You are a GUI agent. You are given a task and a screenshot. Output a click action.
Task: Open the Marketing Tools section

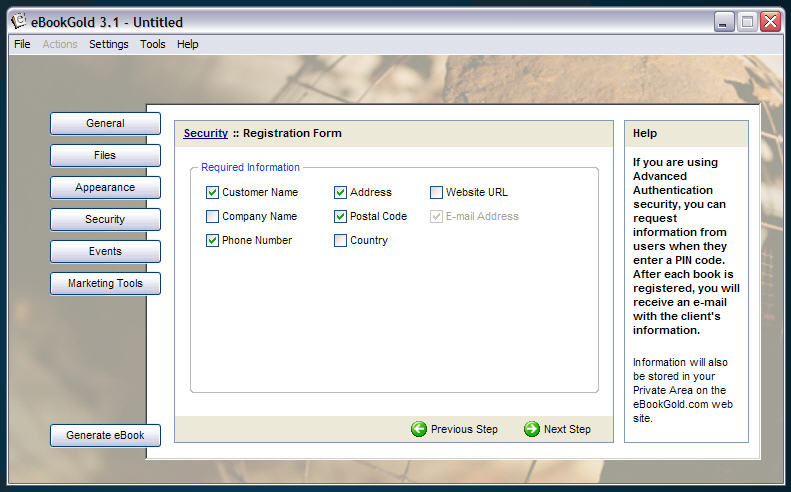click(x=105, y=283)
